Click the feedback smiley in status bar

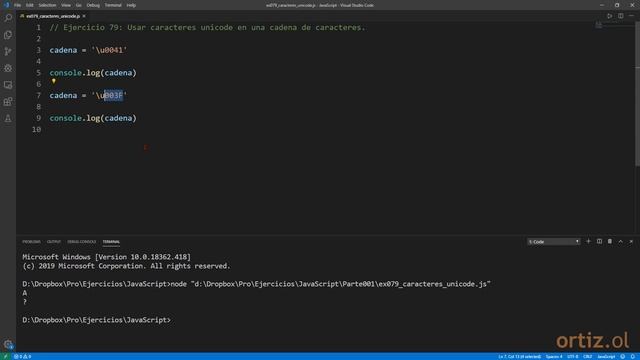click(x=623, y=357)
